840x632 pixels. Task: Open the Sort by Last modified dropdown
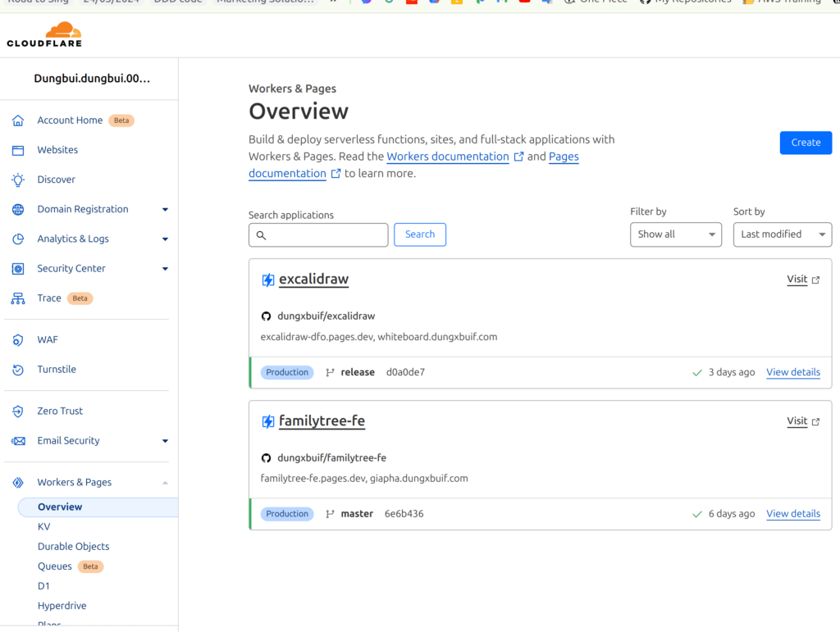(782, 234)
